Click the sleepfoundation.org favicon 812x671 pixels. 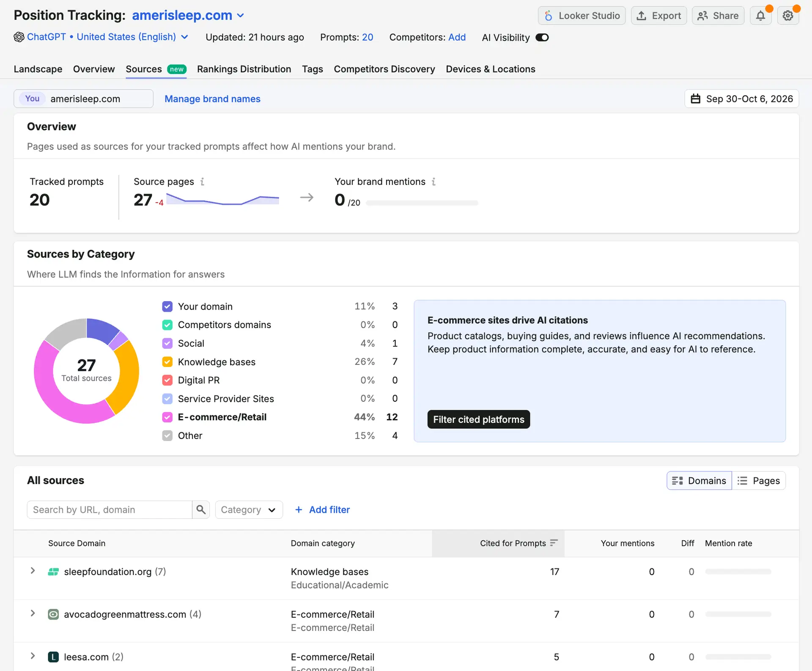coord(53,572)
